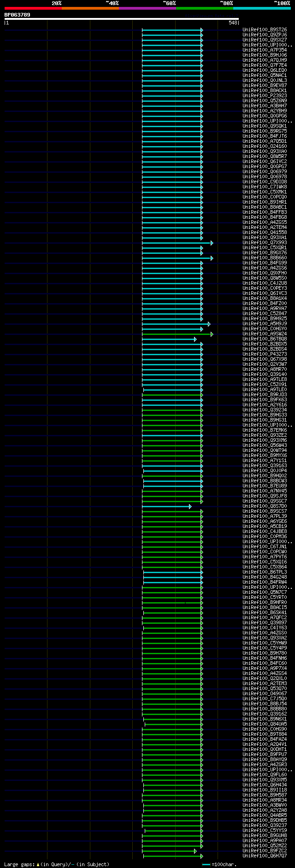Image resolution: width=295 pixels, height=868 pixels.
Task: Click the green ~80% identity legend segment
Action: (205, 8)
